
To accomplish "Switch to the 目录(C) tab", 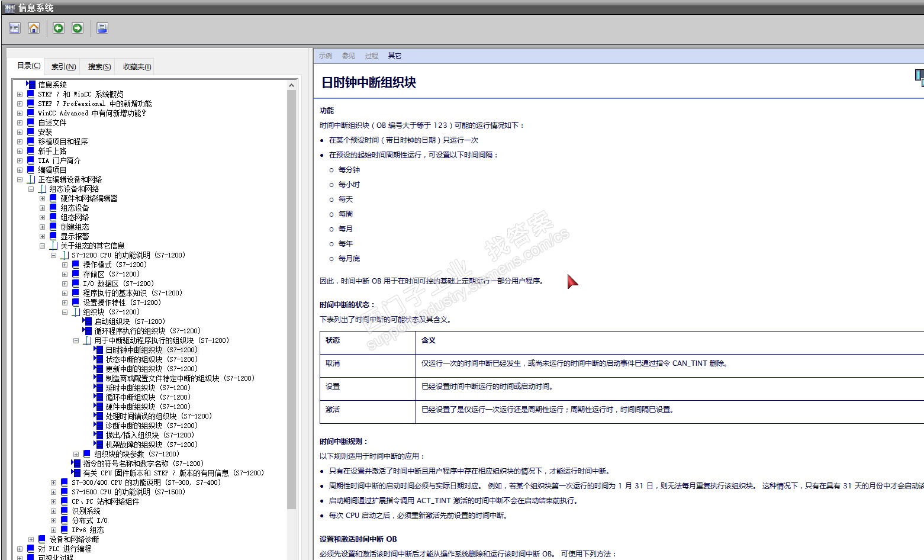I will [28, 66].
